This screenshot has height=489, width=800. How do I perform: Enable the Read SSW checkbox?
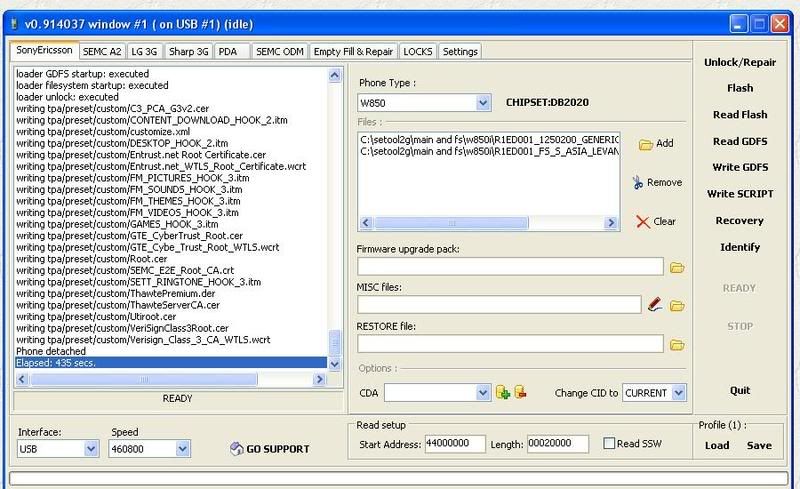coord(609,443)
